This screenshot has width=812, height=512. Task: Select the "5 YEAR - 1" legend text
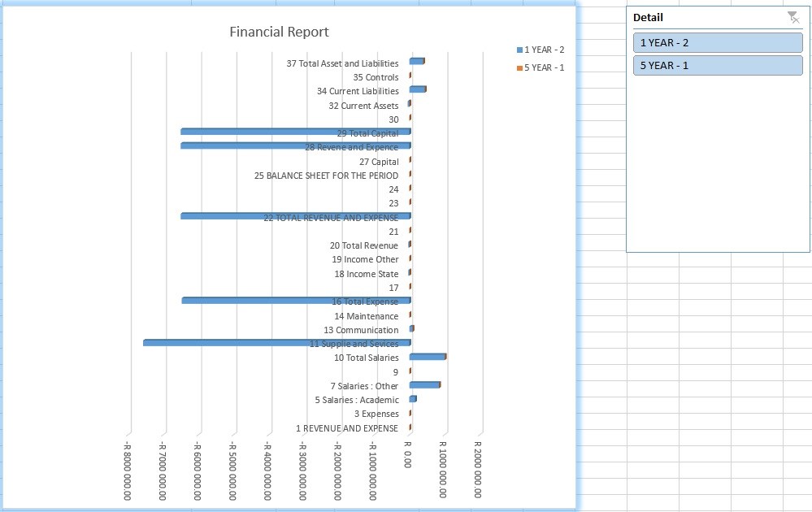click(544, 68)
